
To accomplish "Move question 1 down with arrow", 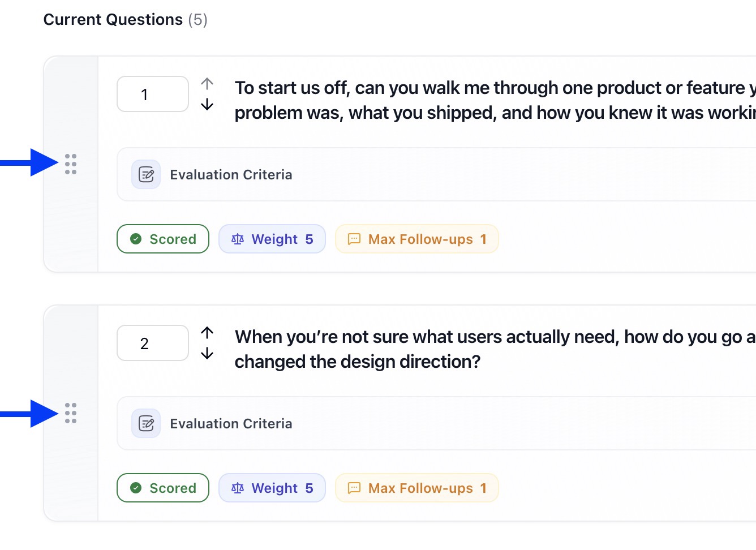I will click(x=207, y=105).
